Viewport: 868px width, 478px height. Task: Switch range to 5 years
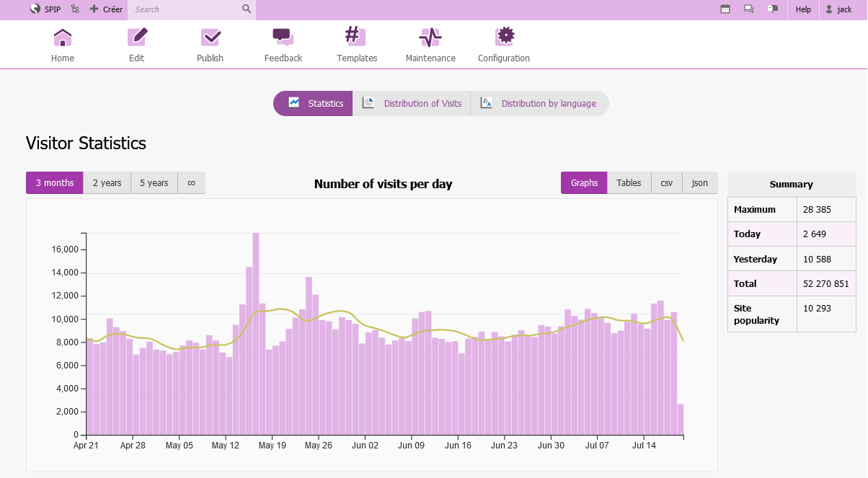154,183
